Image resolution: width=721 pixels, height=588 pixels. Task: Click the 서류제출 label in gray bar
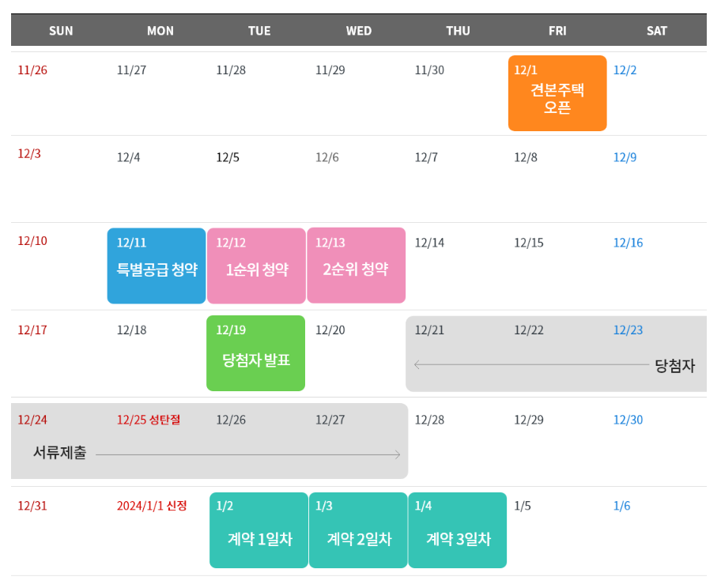60,452
